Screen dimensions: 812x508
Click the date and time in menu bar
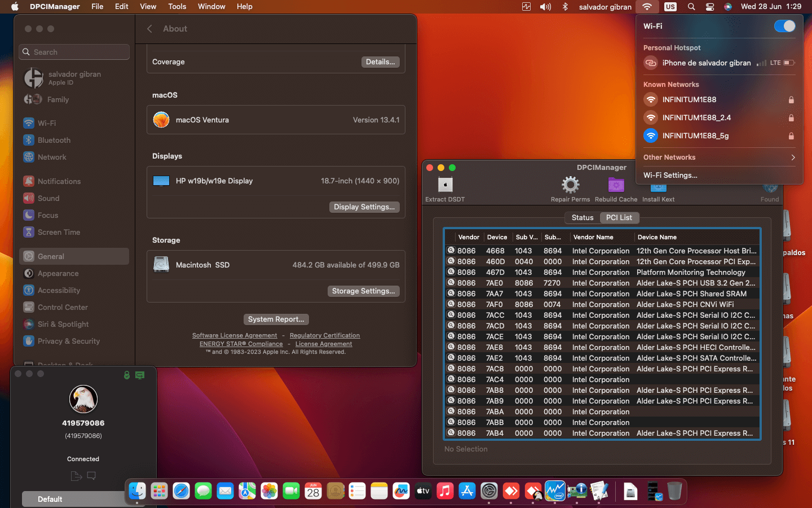(x=771, y=7)
